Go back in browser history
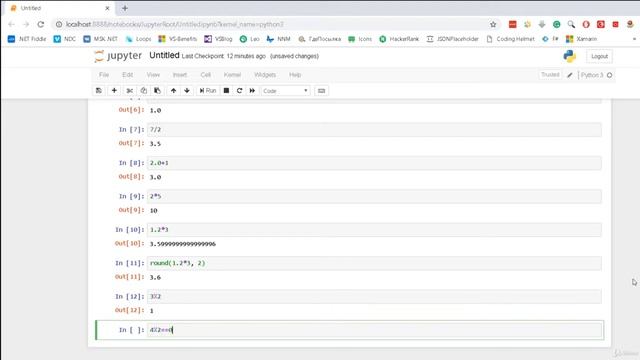640x360 pixels. (11, 24)
